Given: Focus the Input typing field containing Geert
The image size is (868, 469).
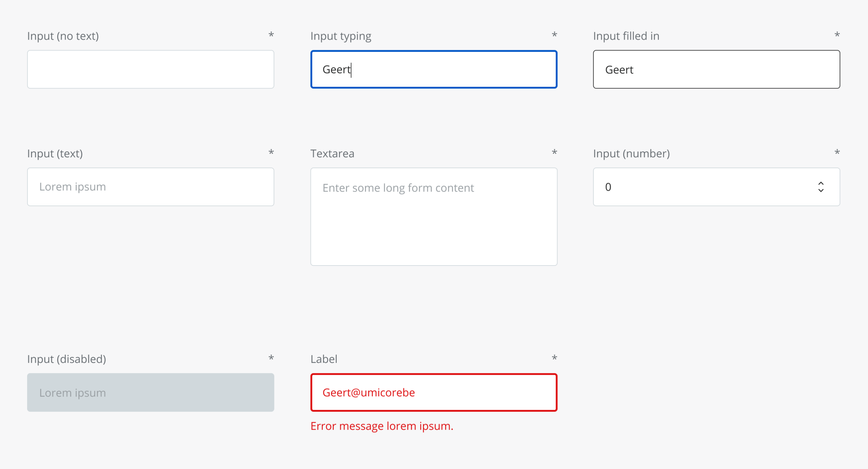Looking at the screenshot, I should pos(434,69).
